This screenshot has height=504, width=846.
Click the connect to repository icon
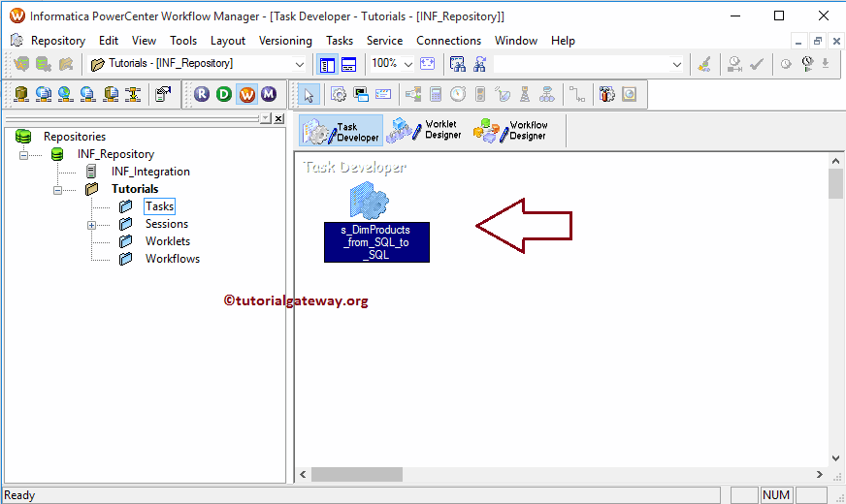[21, 64]
